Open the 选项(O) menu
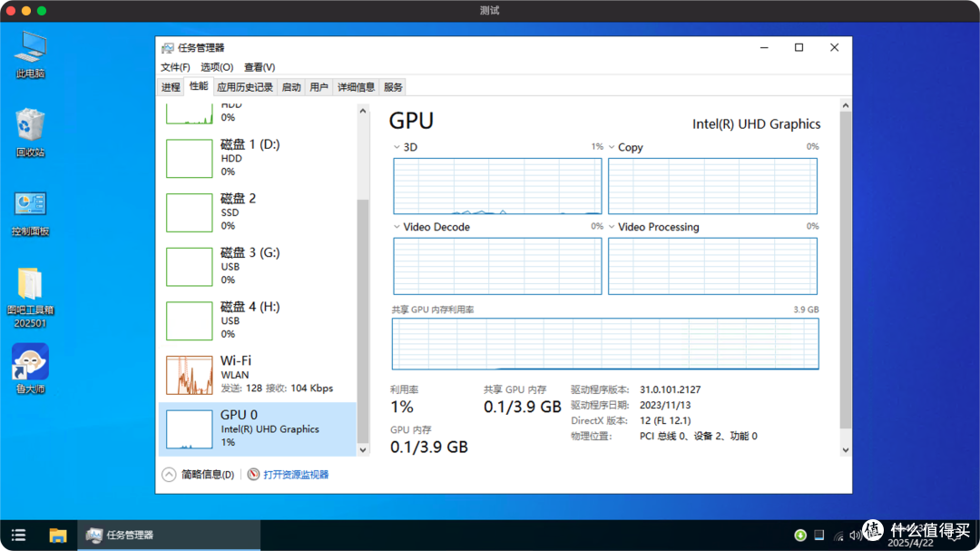 (216, 67)
